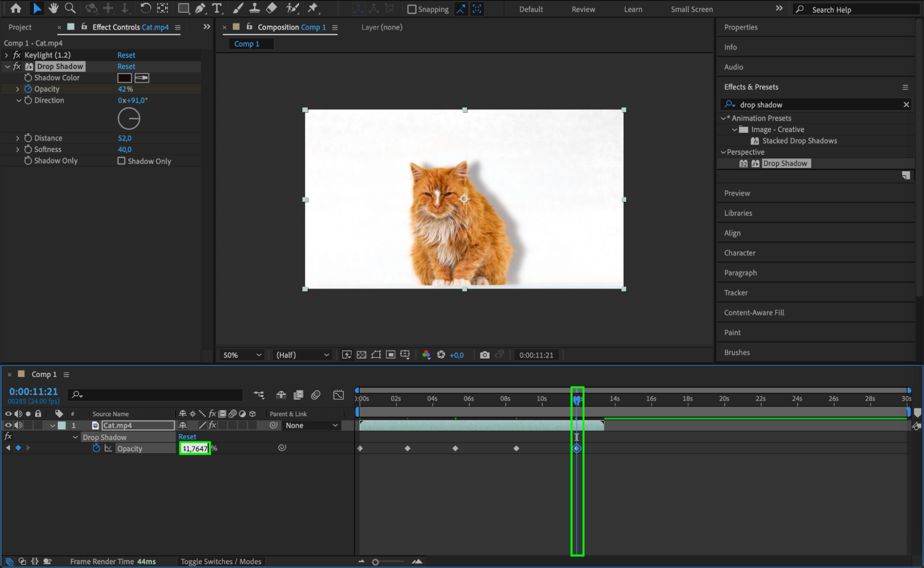The height and width of the screenshot is (568, 924).
Task: Hide Cat.mp4 layer video eye
Action: tap(8, 425)
